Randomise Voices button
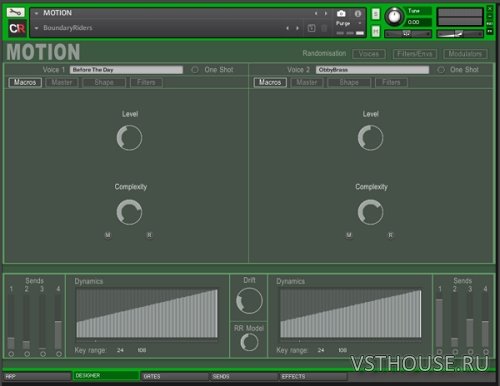The image size is (500, 386). tap(369, 54)
